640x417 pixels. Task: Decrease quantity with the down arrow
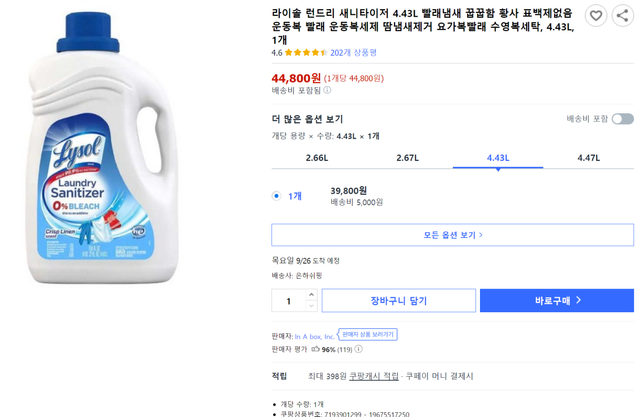311,306
